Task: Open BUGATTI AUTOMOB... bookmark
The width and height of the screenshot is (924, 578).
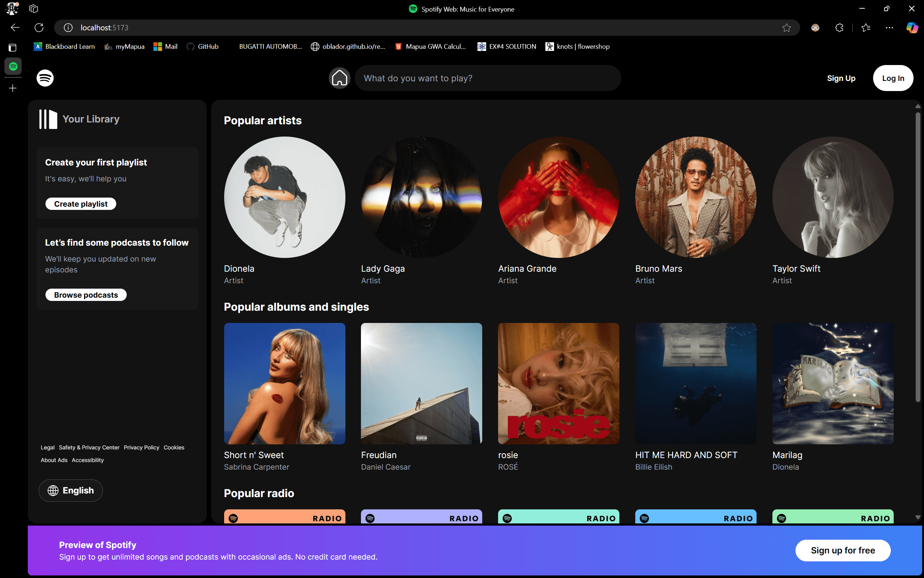Action: (265, 47)
